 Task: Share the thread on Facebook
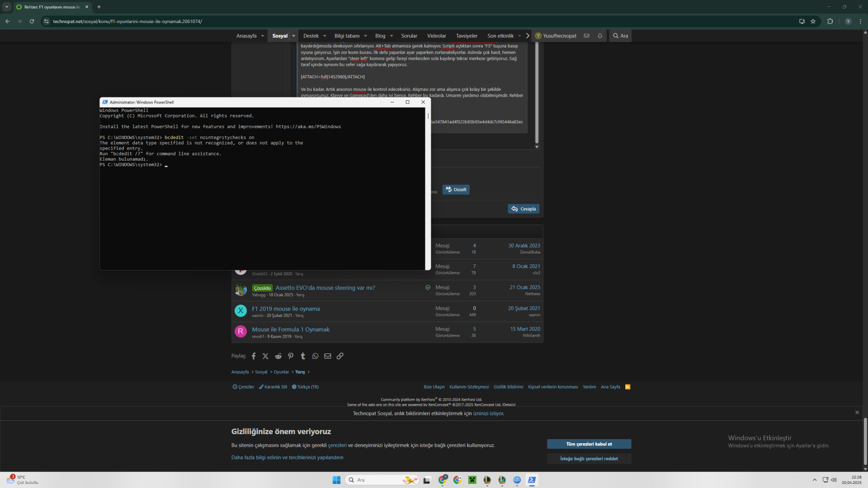[254, 356]
